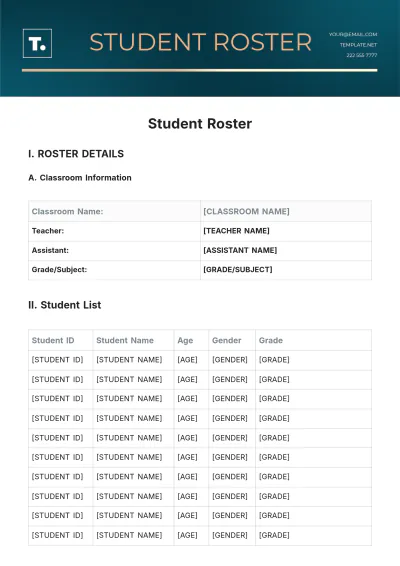Select the Teacher: label cell
400x566 pixels.
pyautogui.click(x=114, y=231)
